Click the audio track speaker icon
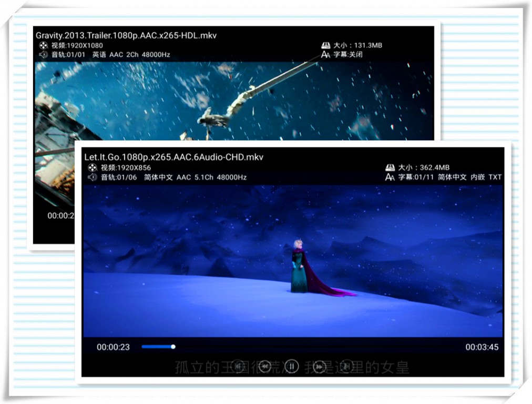This screenshot has height=404, width=532. [93, 177]
